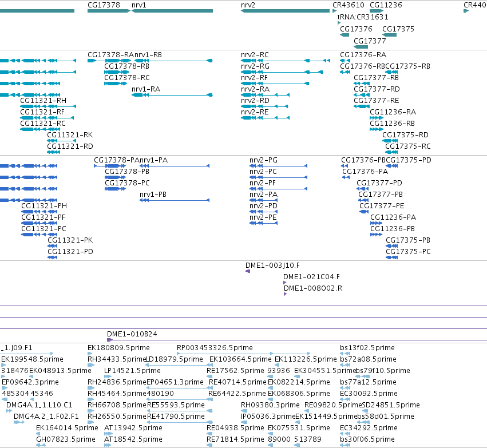Click tRNA:CR31631 feature label
Viewport: 487px width, 448px height.
point(363,17)
